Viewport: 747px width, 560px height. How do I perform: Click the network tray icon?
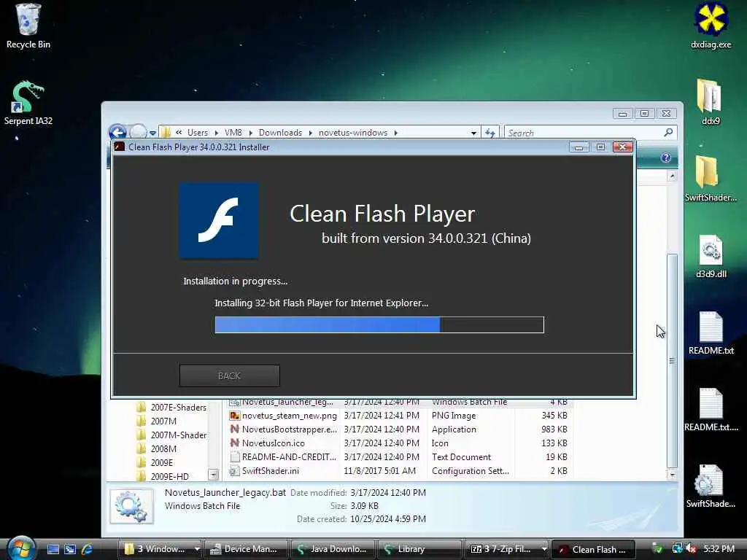coord(677,549)
